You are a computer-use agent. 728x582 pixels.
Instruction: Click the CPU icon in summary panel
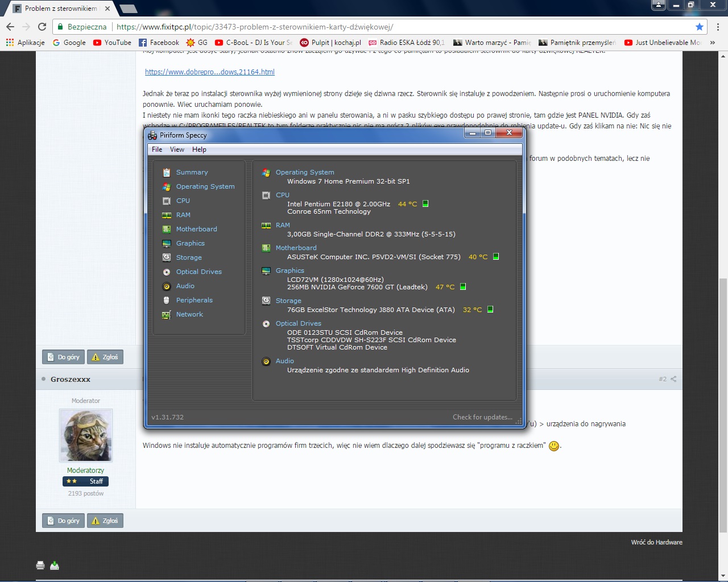point(266,195)
